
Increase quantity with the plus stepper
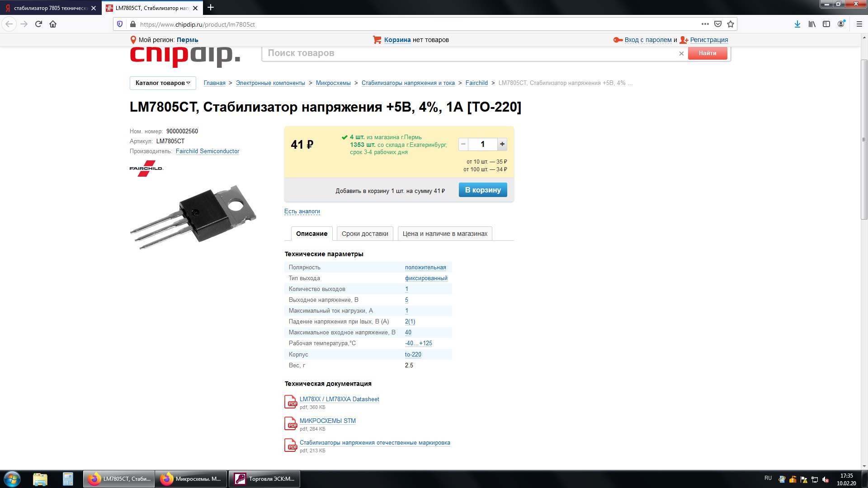(502, 144)
